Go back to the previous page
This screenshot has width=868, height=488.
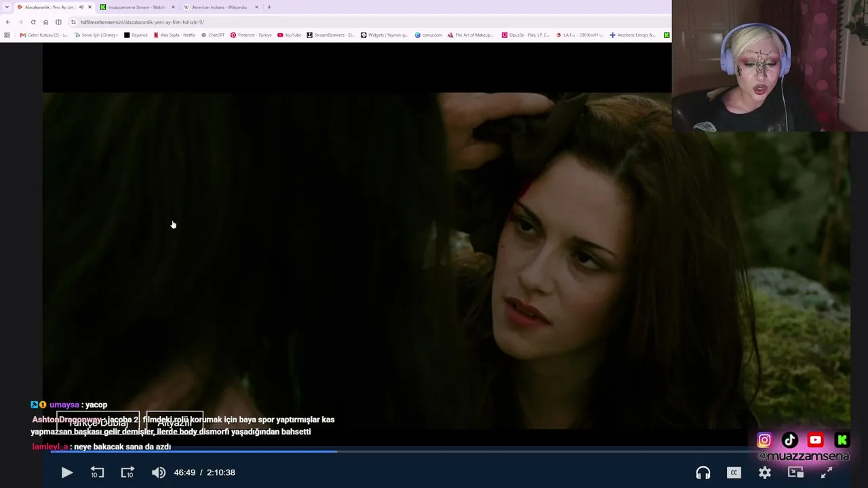click(x=8, y=22)
